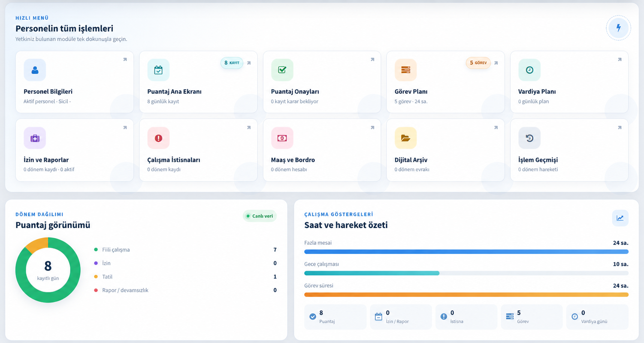This screenshot has height=343, width=644.
Task: Select the Maaş ve Bordro money icon
Action: coord(282,138)
